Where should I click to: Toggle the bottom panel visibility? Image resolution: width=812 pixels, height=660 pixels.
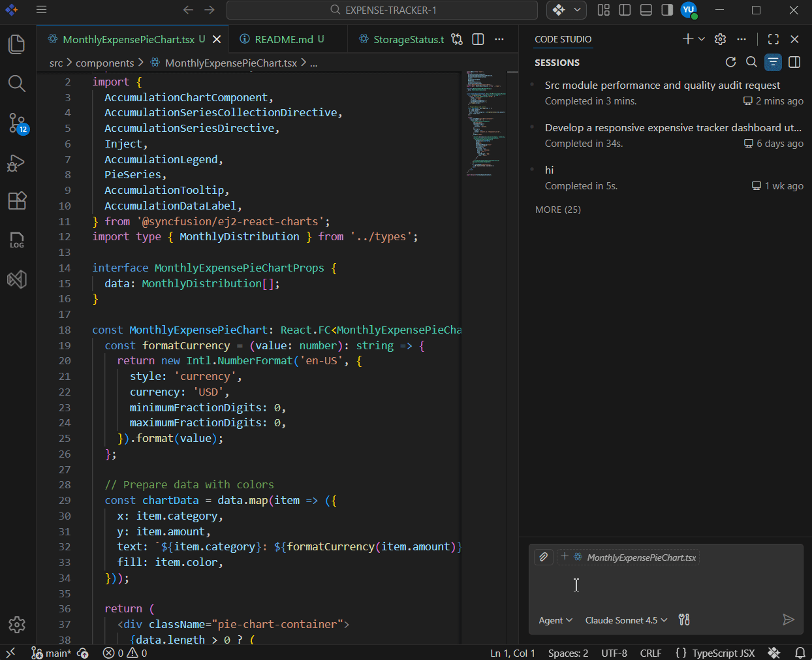tap(646, 10)
